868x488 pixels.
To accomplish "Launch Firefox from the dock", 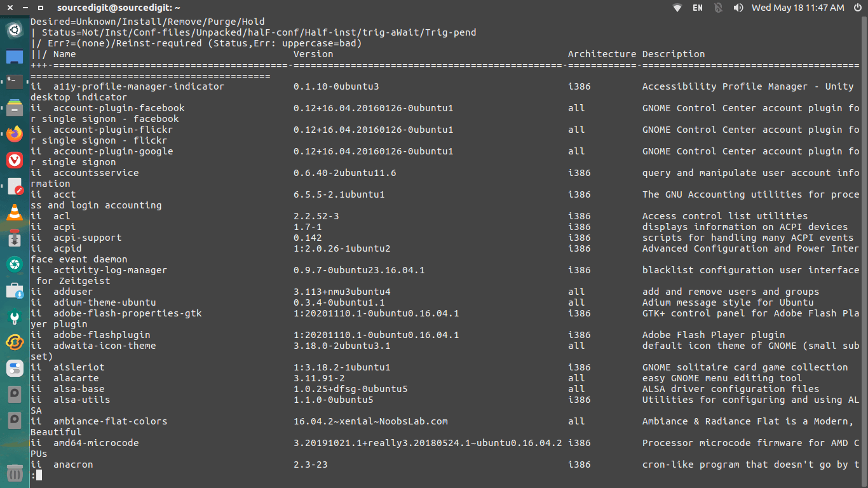I will click(15, 133).
